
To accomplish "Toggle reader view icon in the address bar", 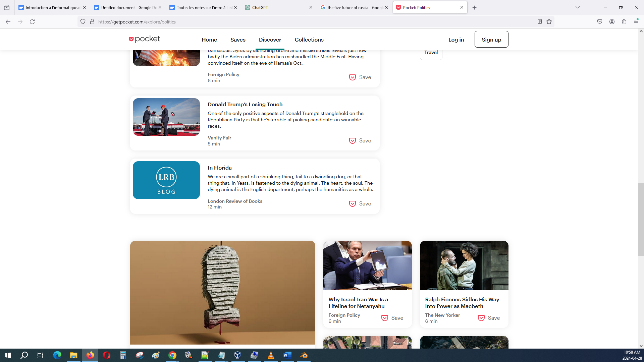I will point(539,22).
